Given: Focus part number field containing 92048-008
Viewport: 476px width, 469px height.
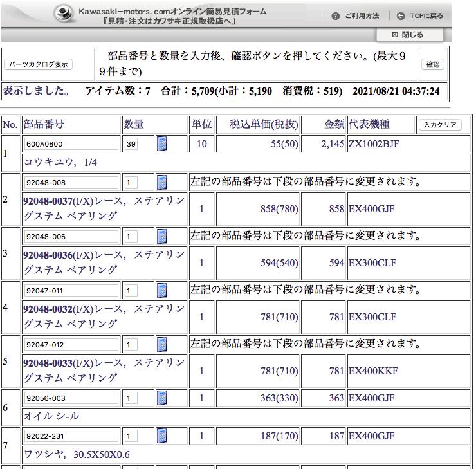Looking at the screenshot, I should click(x=71, y=183).
